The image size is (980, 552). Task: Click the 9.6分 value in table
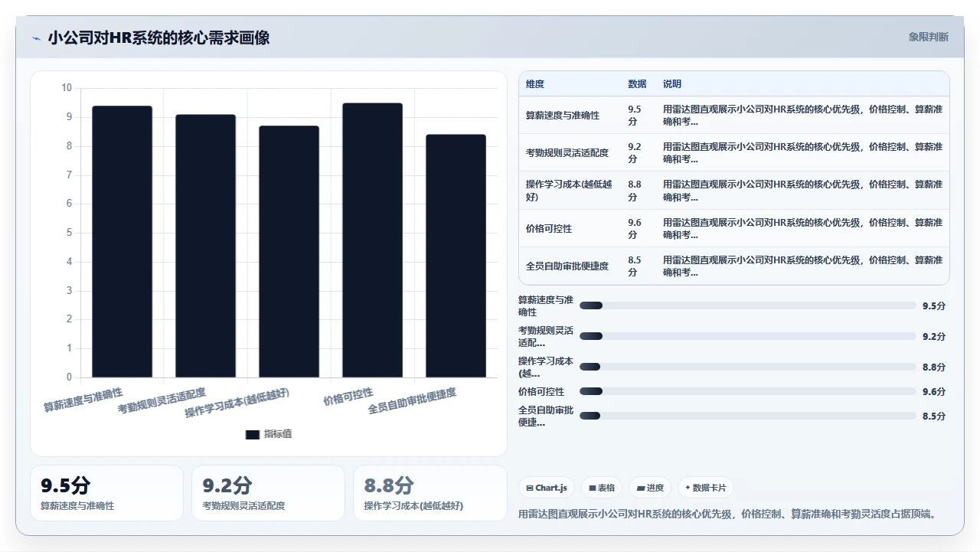click(x=635, y=229)
